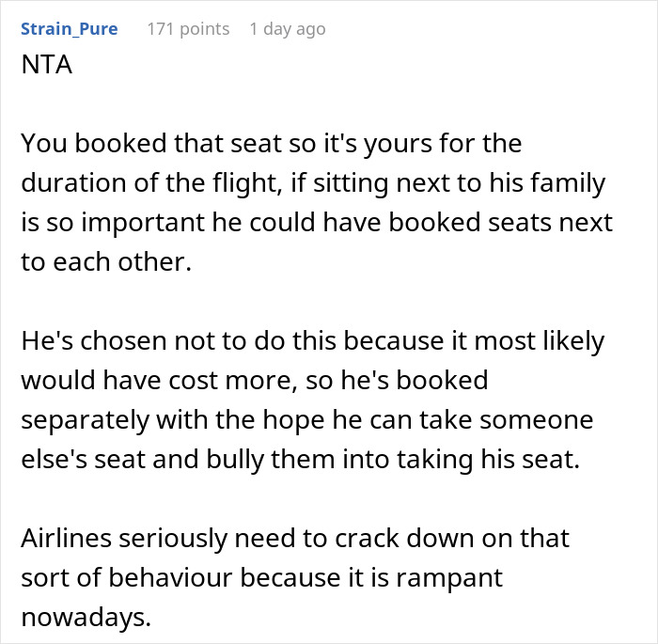Click the 171 points score

point(188,29)
